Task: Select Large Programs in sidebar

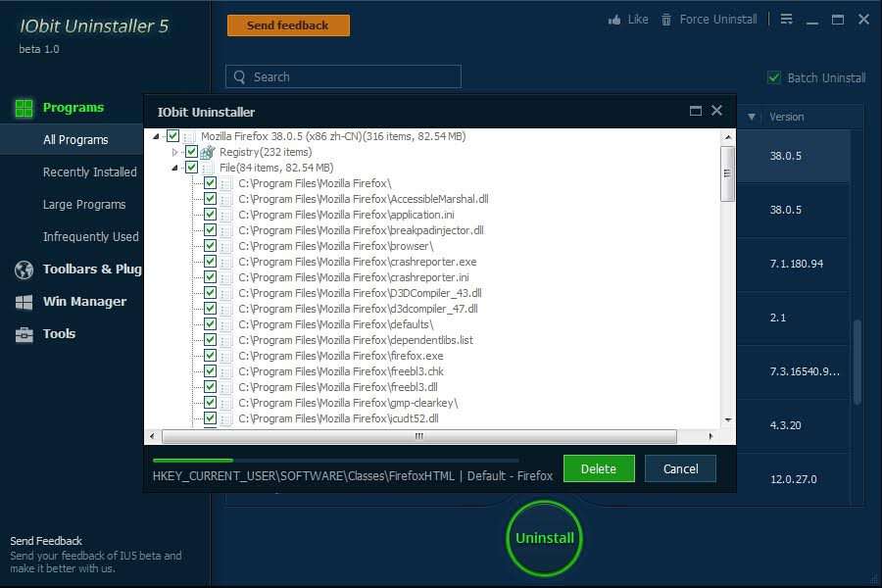Action: (x=84, y=205)
